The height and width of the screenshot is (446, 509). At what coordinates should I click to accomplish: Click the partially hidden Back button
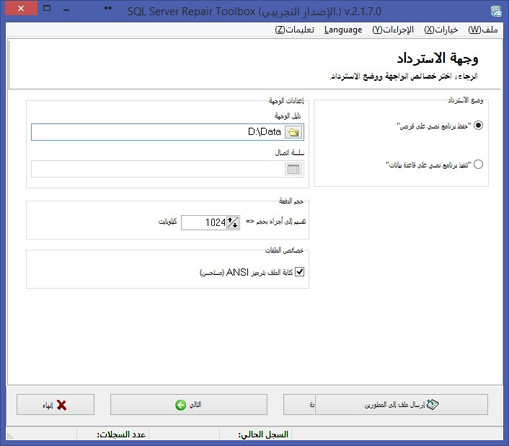(x=299, y=405)
